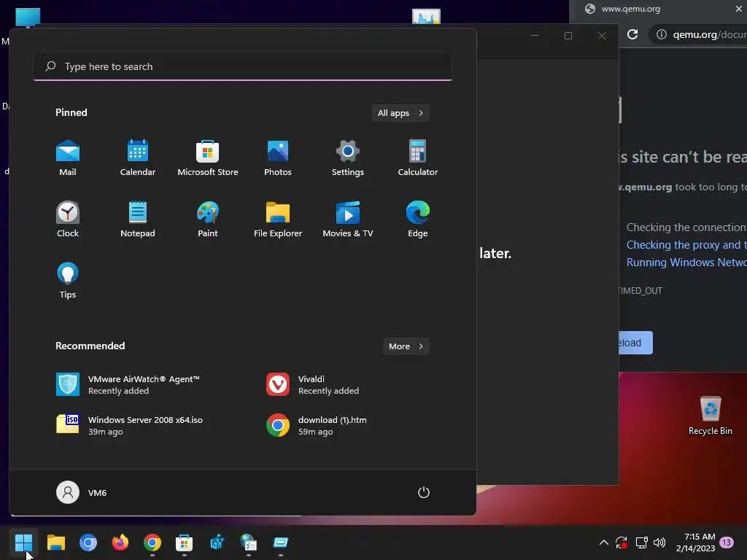Open the Paint app
This screenshot has width=747, height=560.
coord(208,219)
